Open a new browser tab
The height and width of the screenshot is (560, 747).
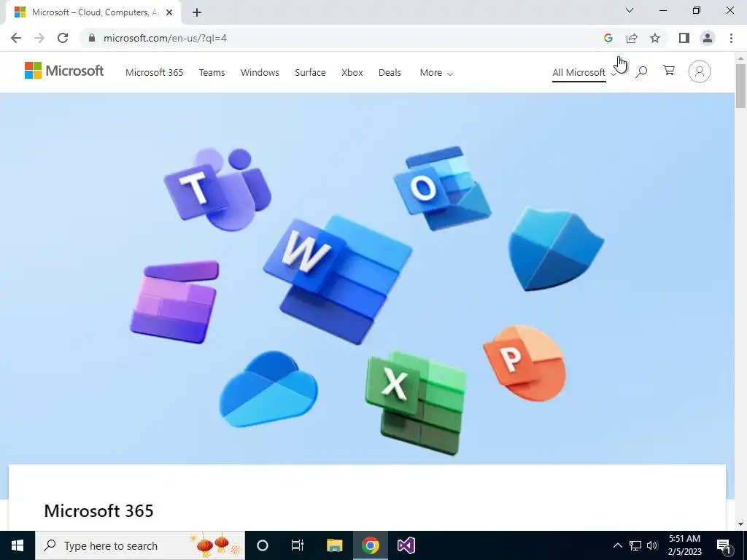[197, 13]
